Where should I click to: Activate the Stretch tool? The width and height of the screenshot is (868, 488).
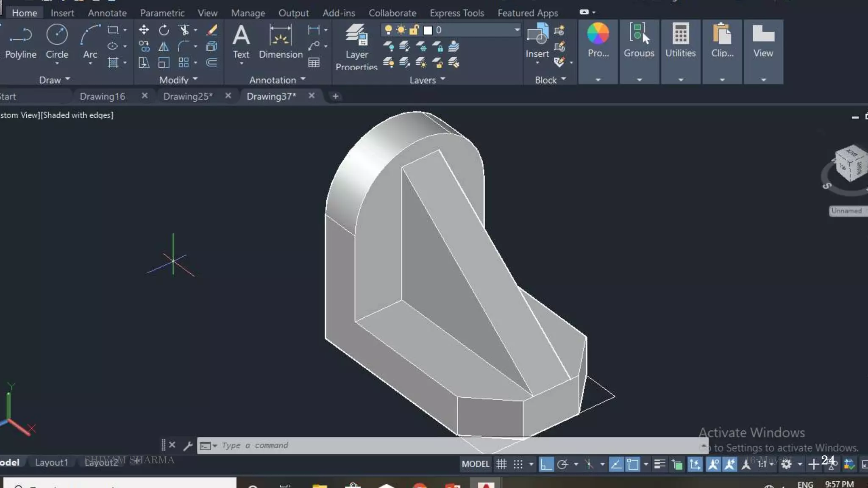coord(144,63)
